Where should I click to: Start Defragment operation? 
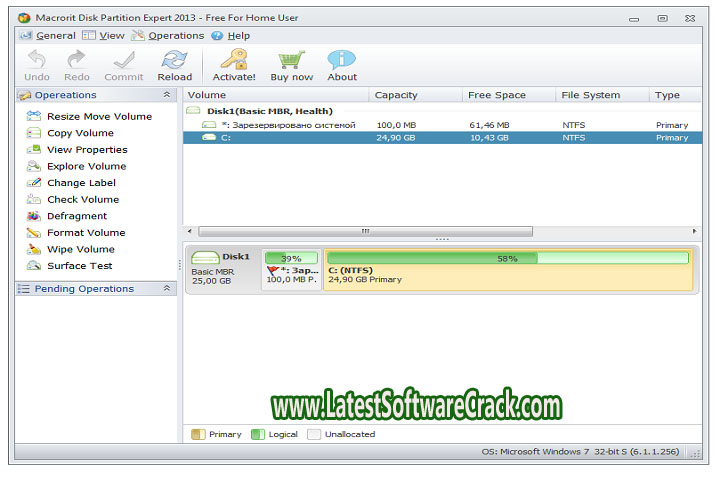tap(67, 216)
